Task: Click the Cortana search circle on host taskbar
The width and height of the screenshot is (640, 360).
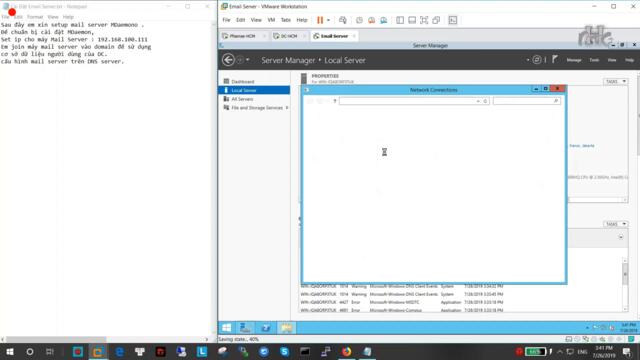Action: (30, 351)
